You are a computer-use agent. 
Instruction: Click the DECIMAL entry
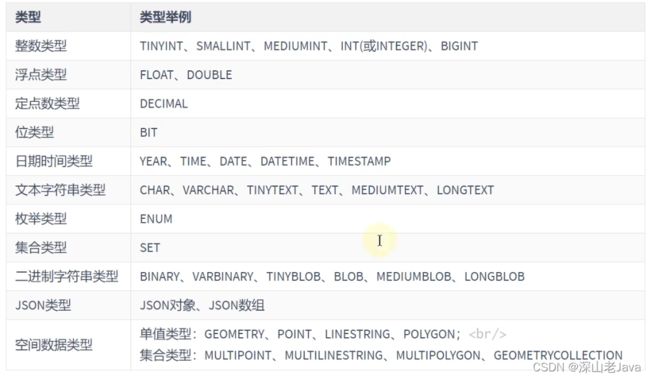pyautogui.click(x=164, y=104)
